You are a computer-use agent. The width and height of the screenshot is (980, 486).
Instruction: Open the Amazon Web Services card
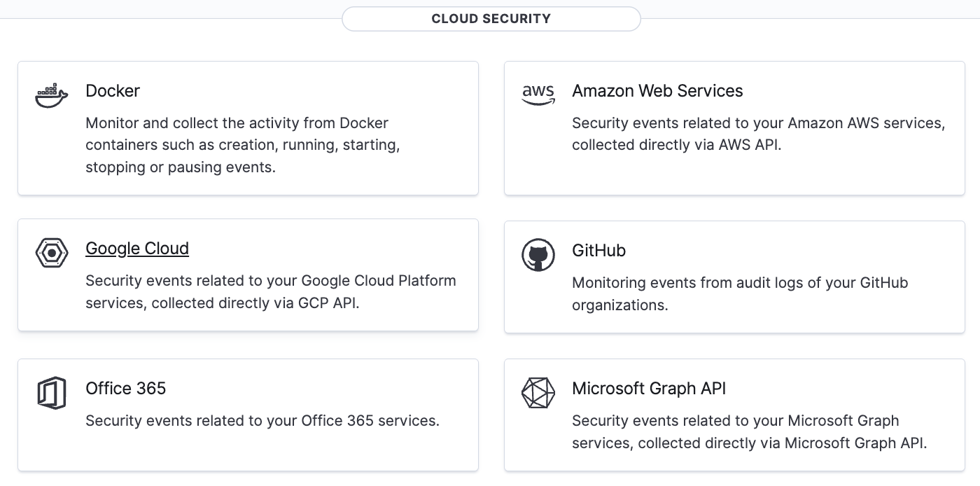pos(734,127)
